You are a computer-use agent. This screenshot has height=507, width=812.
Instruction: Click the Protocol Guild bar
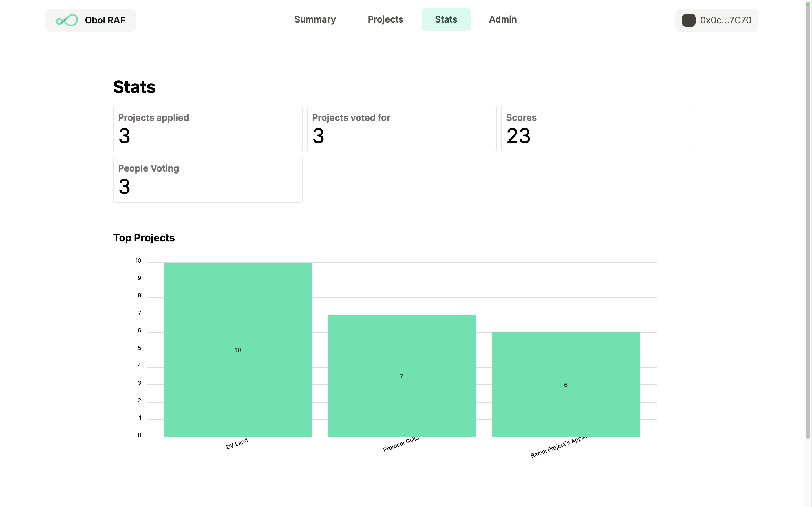401,375
